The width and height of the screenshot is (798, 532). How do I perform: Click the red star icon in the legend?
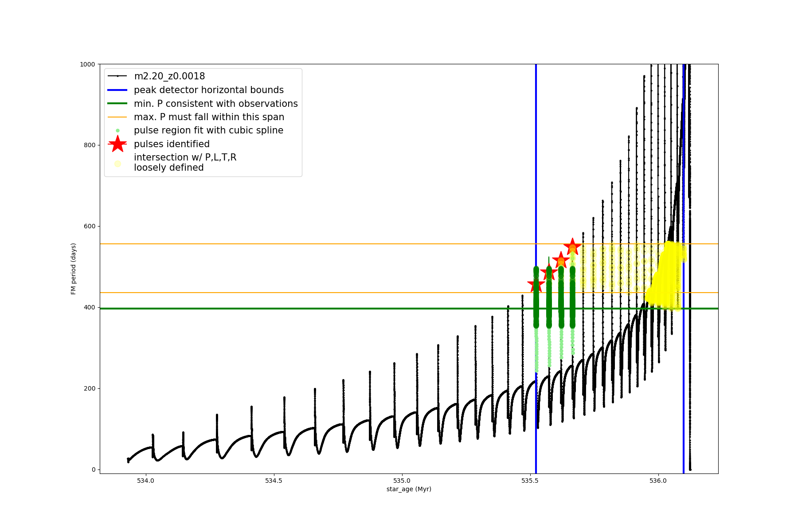coord(117,144)
